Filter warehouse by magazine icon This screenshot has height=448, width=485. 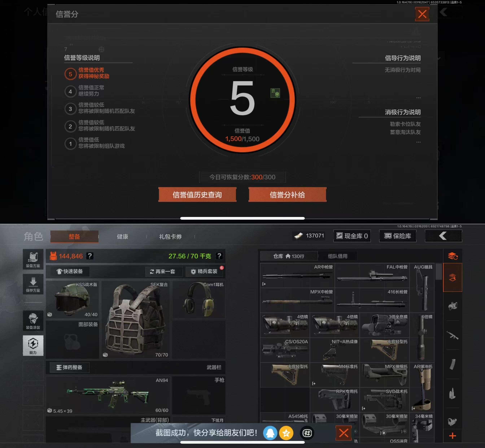[x=452, y=364]
